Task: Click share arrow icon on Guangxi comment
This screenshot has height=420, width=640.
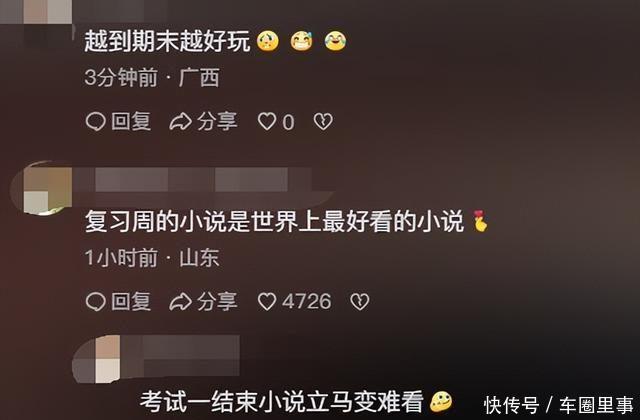Action: pyautogui.click(x=180, y=122)
